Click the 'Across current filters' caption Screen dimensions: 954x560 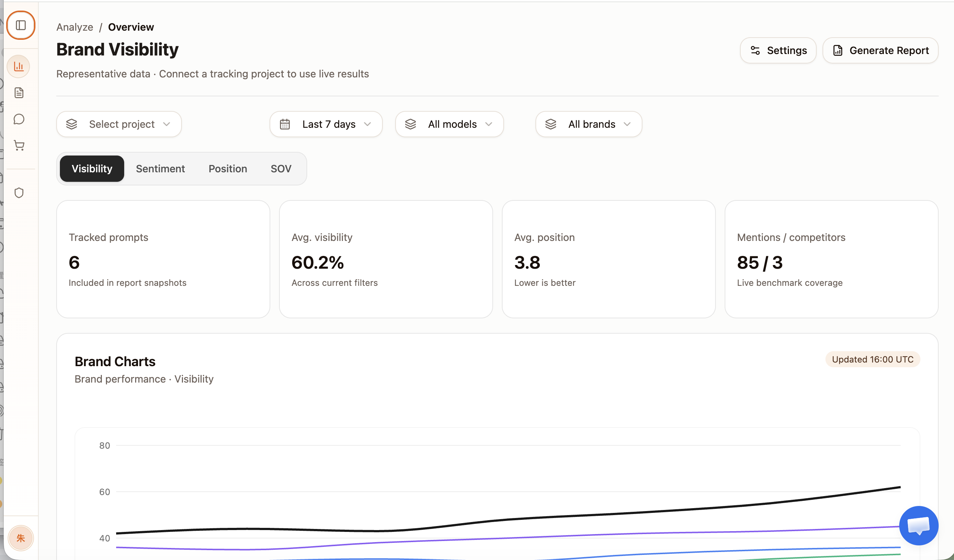[x=335, y=283]
